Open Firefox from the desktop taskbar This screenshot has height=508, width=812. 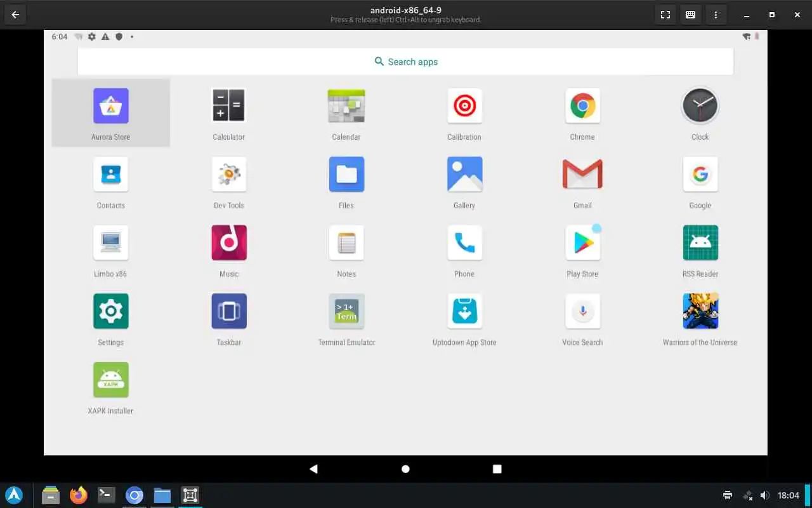79,495
